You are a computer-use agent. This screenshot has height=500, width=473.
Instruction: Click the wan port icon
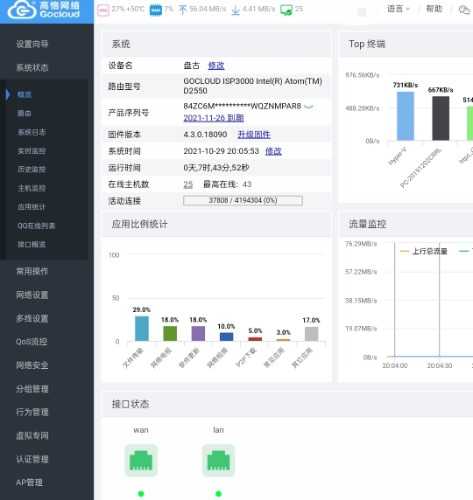141,460
